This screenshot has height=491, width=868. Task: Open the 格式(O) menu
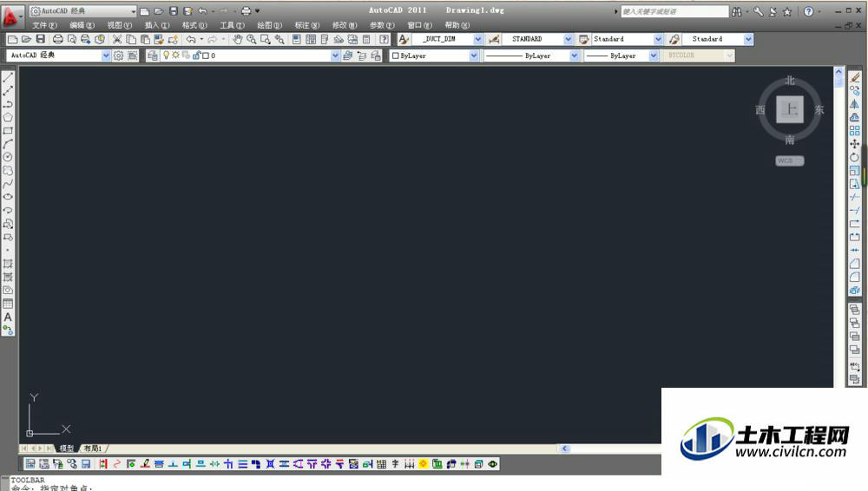pos(194,25)
